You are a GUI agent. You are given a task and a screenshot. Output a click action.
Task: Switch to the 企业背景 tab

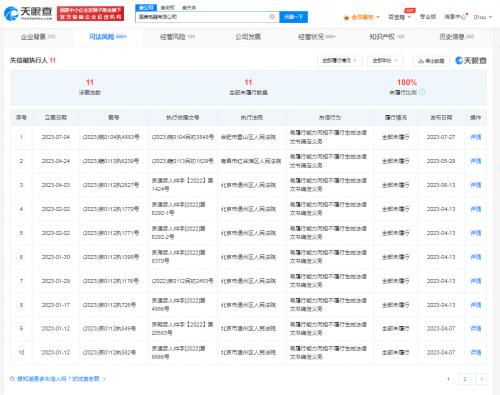[x=38, y=37]
